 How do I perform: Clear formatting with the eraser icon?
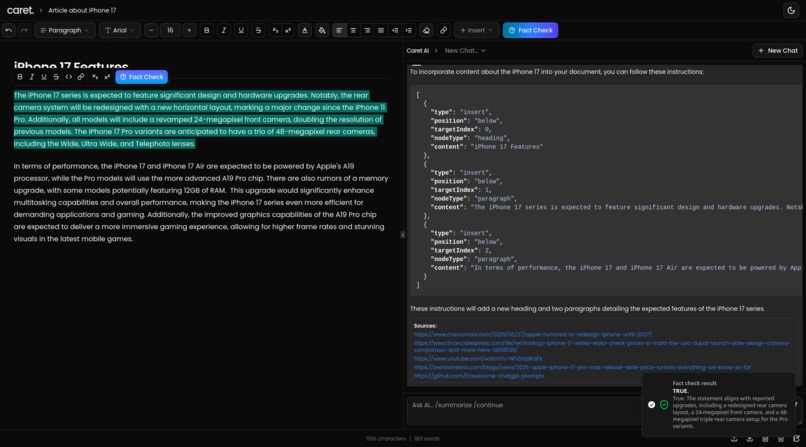tap(426, 30)
